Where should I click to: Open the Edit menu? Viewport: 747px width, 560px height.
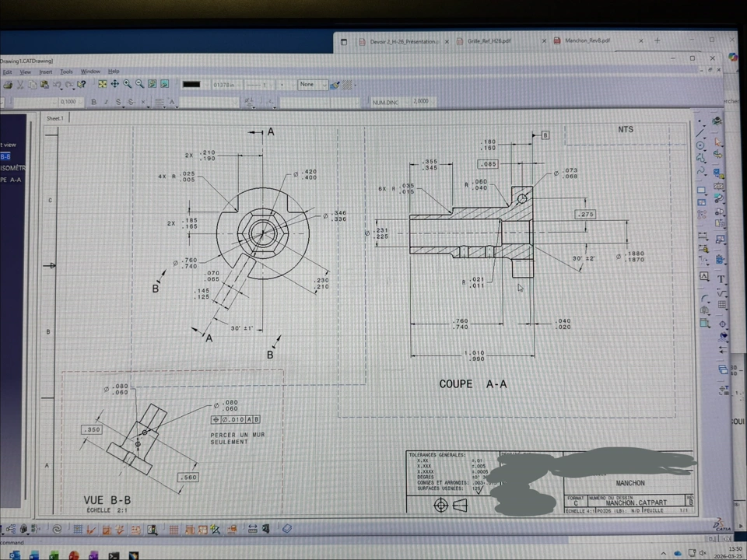pos(8,72)
